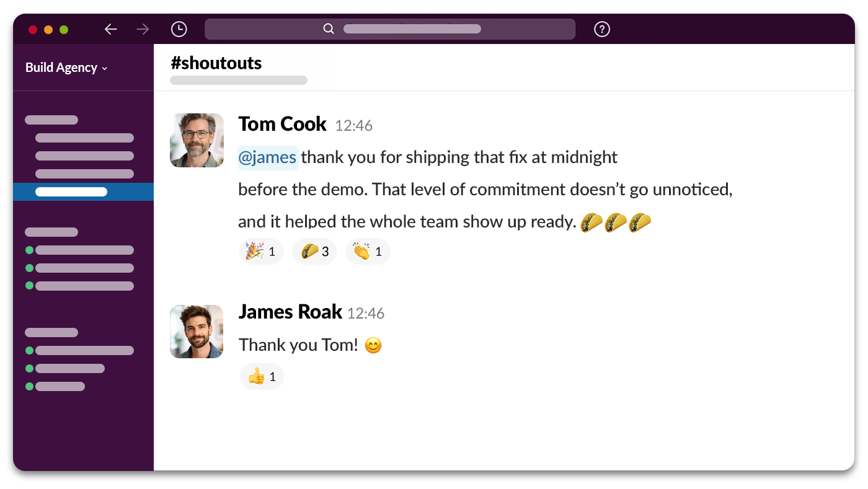Viewport: 868px width, 489px height.
Task: Click the @james mention link
Action: click(268, 157)
